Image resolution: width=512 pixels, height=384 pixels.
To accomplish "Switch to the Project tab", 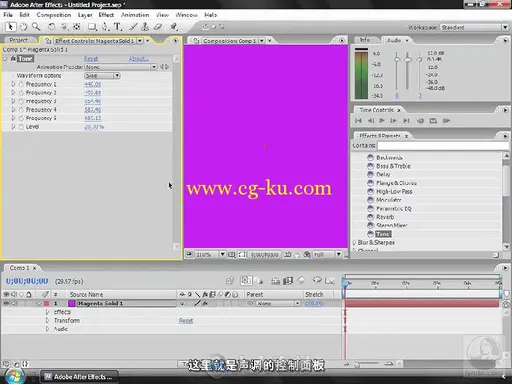I will point(19,40).
